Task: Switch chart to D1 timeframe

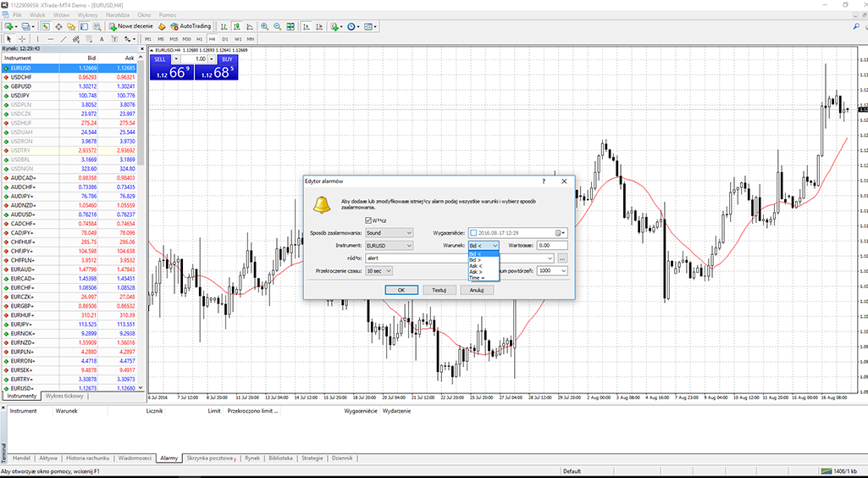Action: tap(224, 38)
